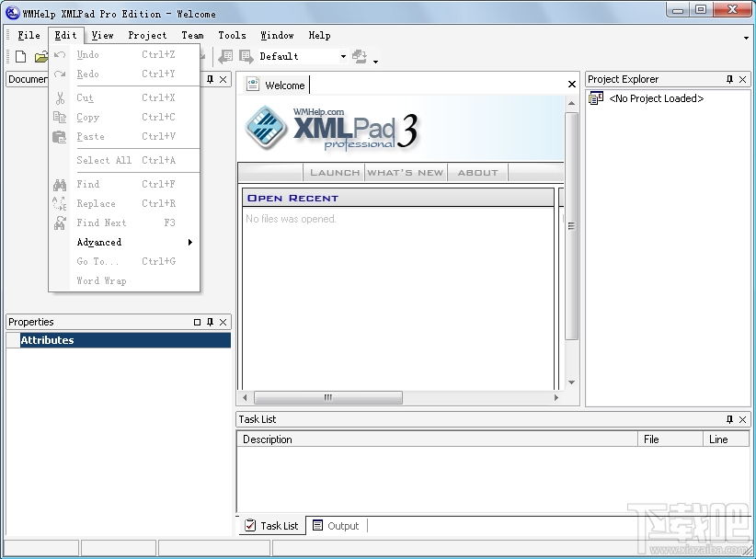Open the Default layout combo box

click(x=303, y=56)
